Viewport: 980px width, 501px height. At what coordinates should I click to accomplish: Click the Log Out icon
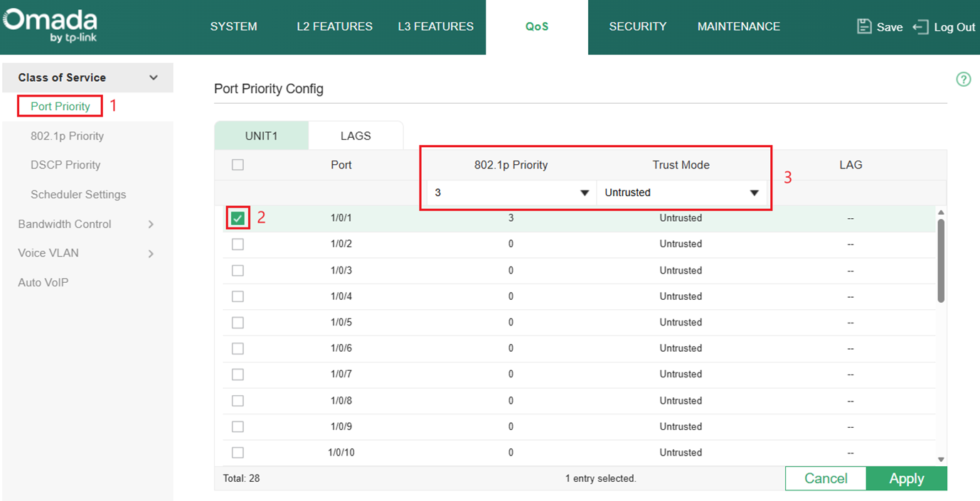click(x=921, y=27)
